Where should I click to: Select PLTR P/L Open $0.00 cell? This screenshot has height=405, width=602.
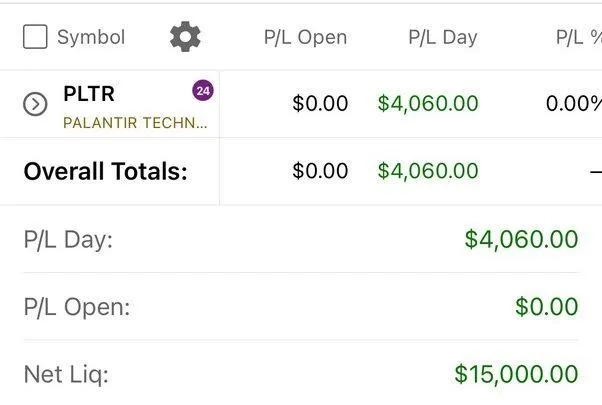click(x=320, y=103)
